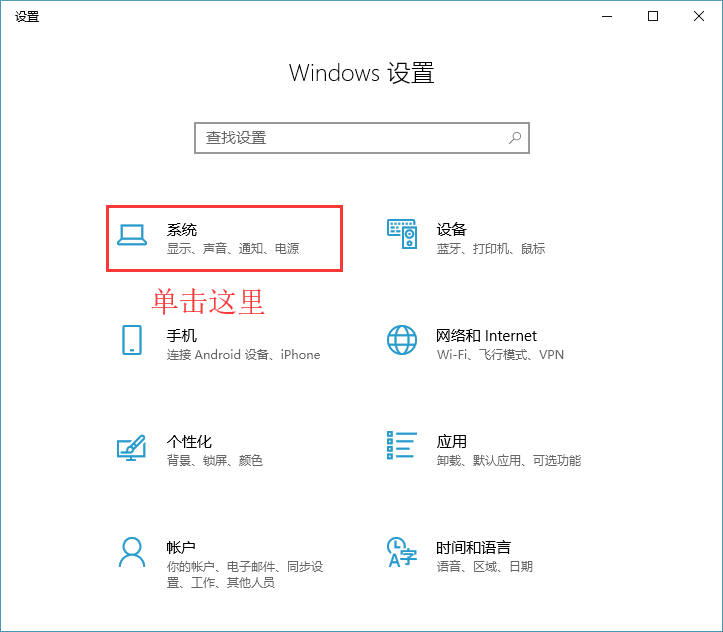723x632 pixels.
Task: Open the 手机 phone icon
Action: (132, 340)
